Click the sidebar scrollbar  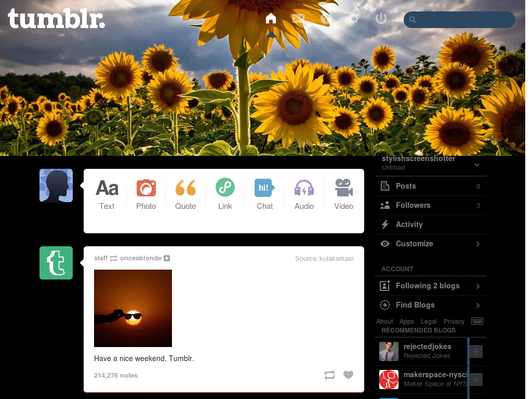[x=468, y=368]
